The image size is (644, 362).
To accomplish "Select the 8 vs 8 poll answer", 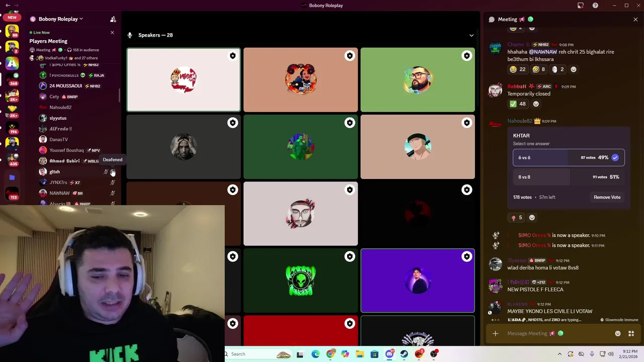I will click(569, 177).
